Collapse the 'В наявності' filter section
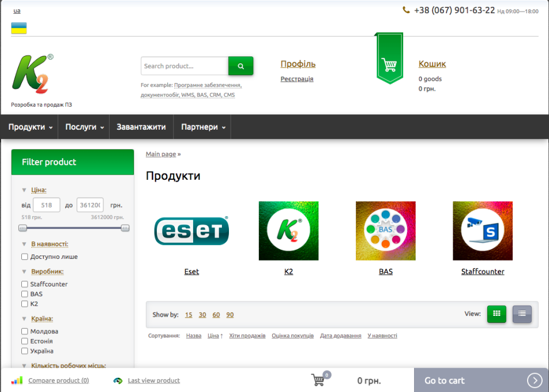Image resolution: width=549 pixels, height=392 pixels. point(24,244)
